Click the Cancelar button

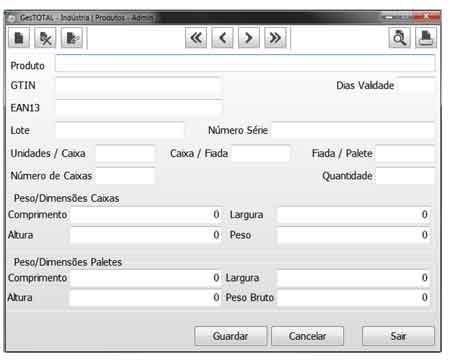(307, 336)
